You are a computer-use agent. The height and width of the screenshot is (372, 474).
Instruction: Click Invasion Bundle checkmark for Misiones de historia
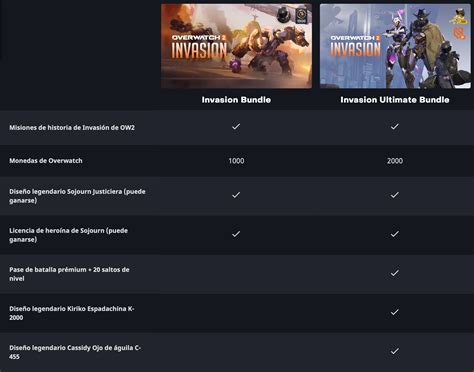click(x=236, y=127)
